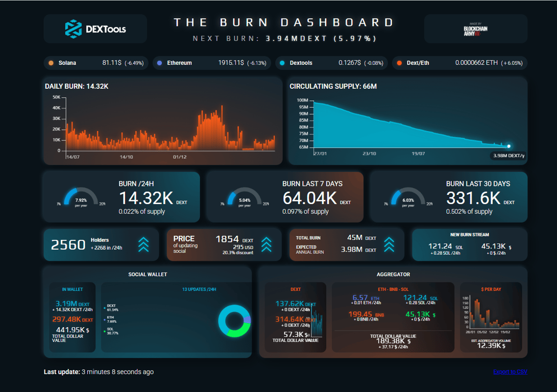Screen dimensions: 557x392
Task: Click the green 45.13K $ aggregator value
Action: tap(421, 314)
